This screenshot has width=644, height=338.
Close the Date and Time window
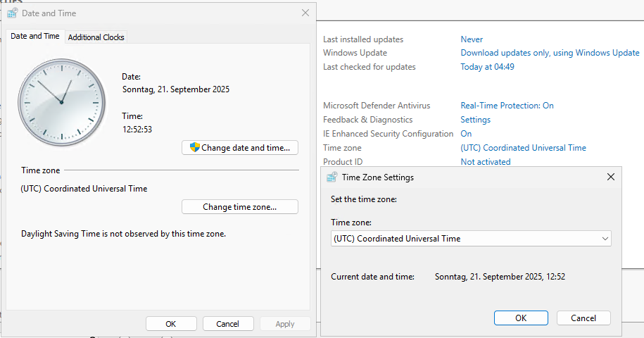(305, 13)
